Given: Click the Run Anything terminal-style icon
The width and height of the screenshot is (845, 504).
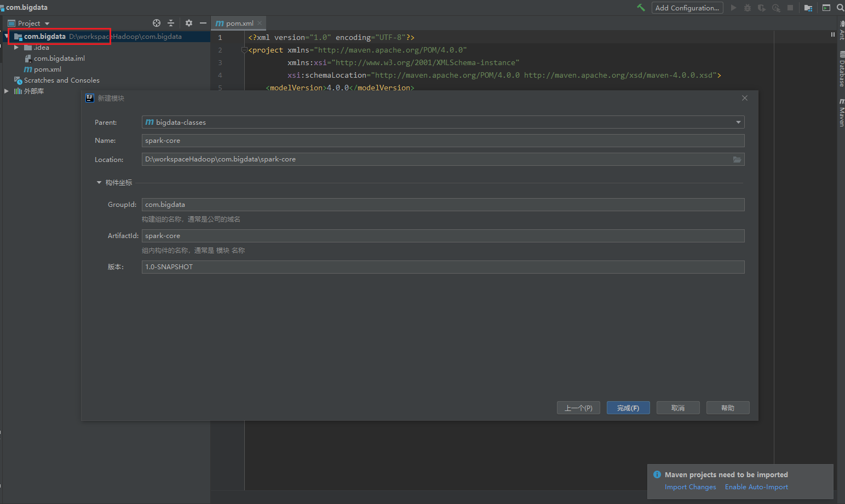Looking at the screenshot, I should 826,8.
